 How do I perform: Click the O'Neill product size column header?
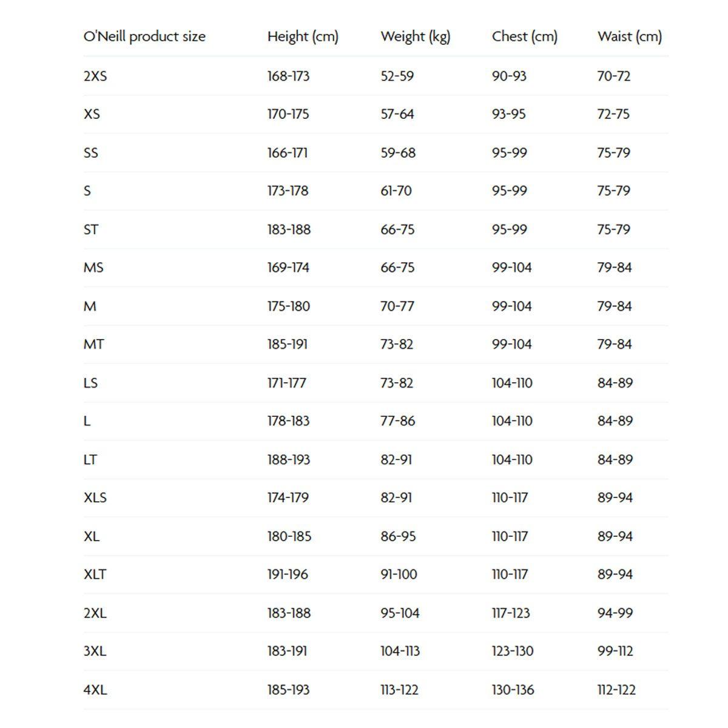click(144, 36)
